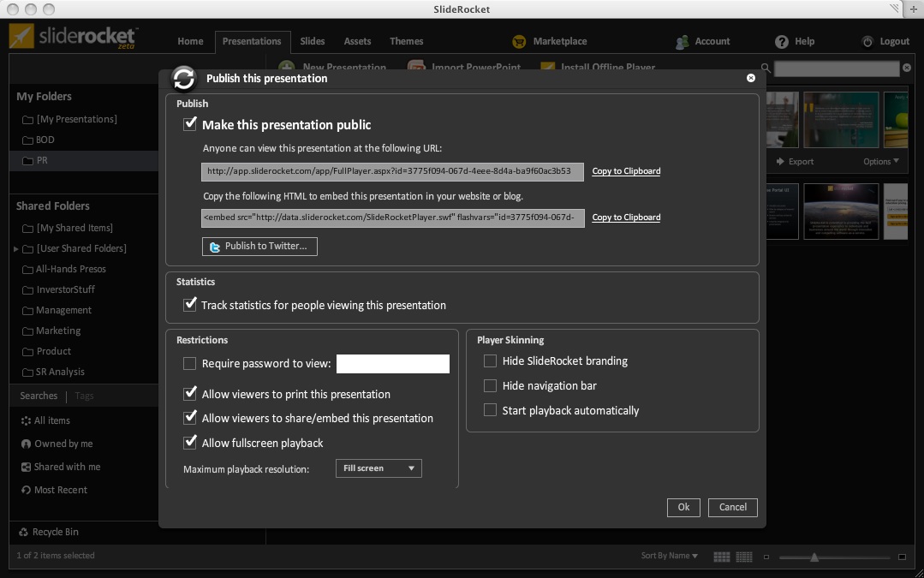Go to the Home tab
This screenshot has width=924, height=578.
pos(190,41)
